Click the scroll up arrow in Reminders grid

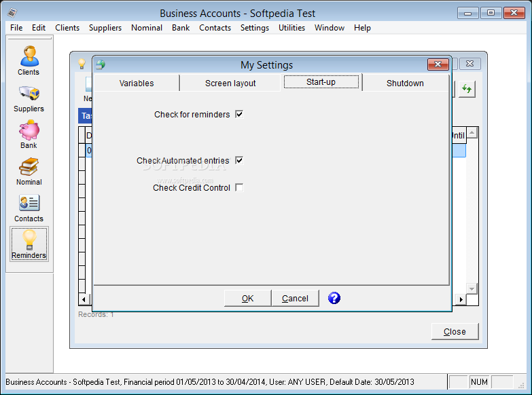472,132
